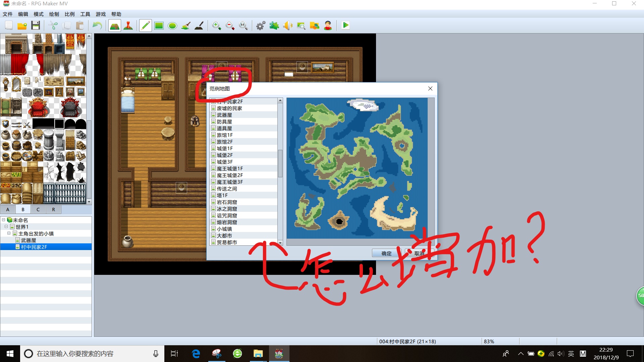Switch to Map editing mode icon

115,25
